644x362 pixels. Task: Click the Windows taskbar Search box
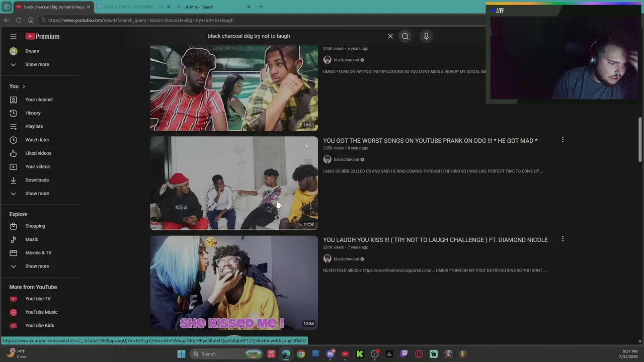(227, 354)
